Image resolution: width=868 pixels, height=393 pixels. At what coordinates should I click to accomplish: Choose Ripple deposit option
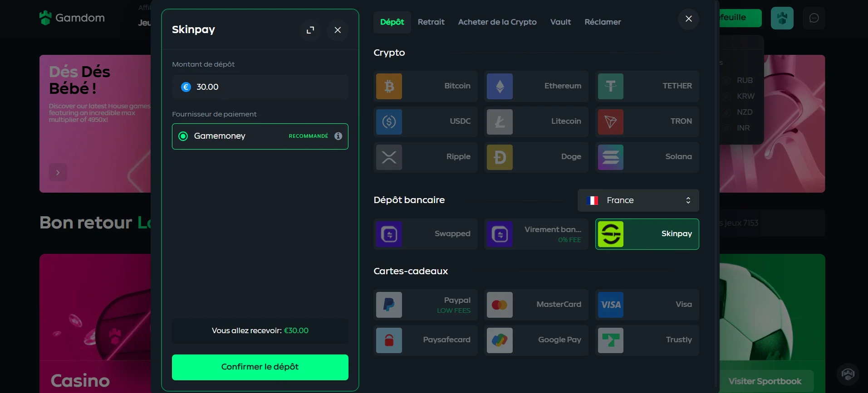pyautogui.click(x=426, y=157)
